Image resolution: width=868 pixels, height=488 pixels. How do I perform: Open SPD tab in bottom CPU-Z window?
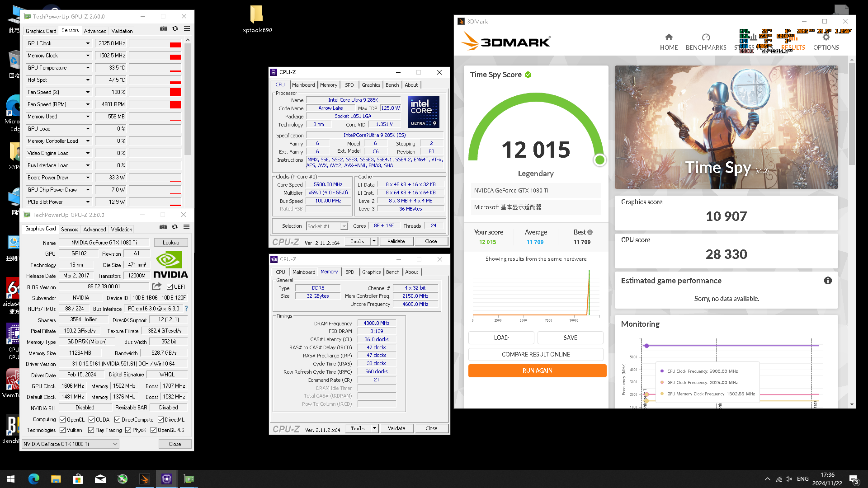350,272
